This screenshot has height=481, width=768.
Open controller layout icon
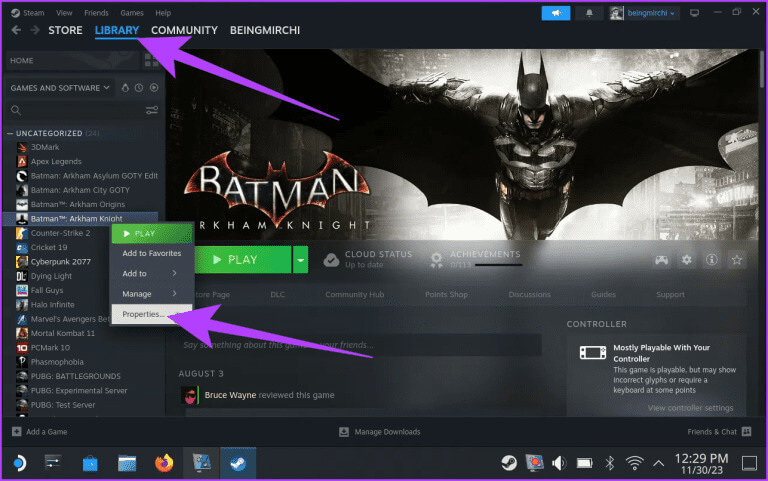pyautogui.click(x=661, y=260)
